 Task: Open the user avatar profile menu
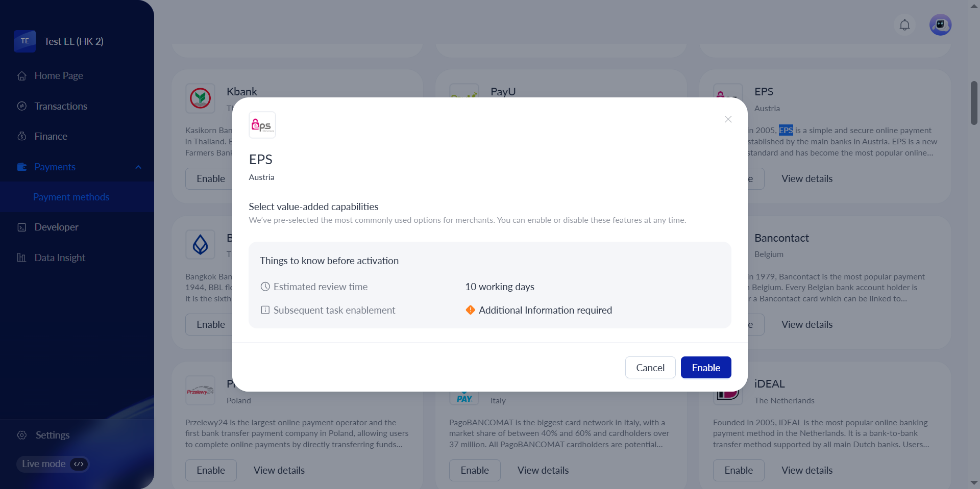pos(940,25)
